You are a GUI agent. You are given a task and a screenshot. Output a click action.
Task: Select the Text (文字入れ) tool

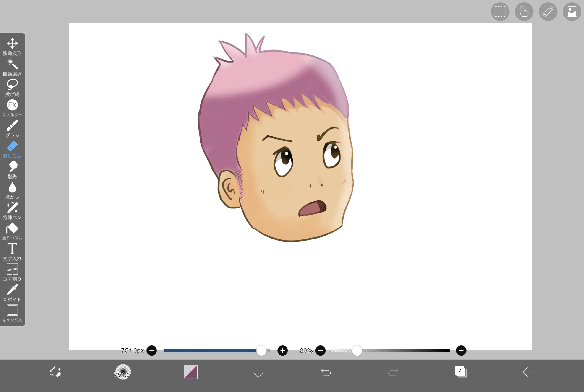click(x=12, y=252)
